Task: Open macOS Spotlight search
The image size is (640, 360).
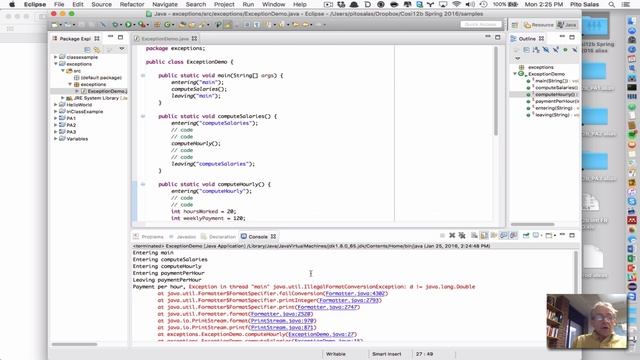Action: (x=611, y=4)
